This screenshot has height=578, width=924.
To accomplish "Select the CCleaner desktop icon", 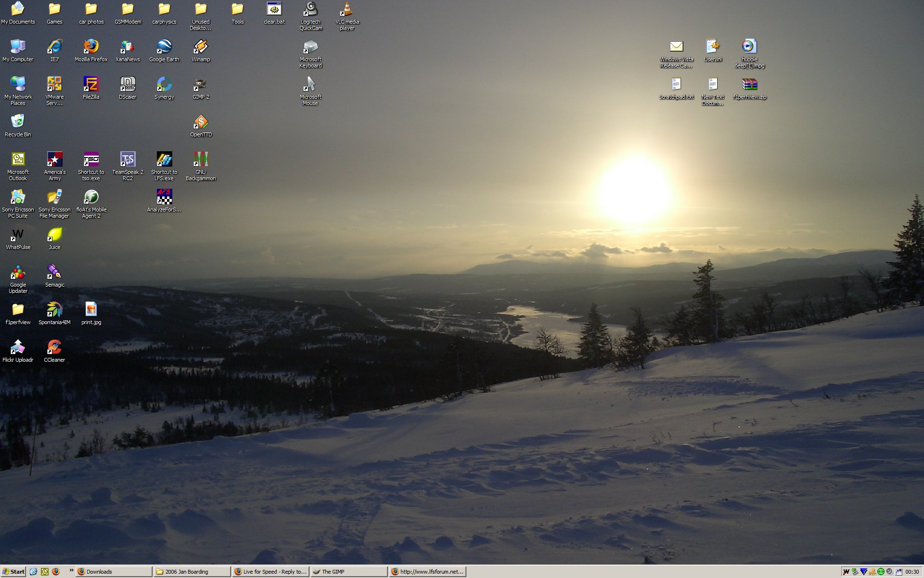I will tap(54, 347).
